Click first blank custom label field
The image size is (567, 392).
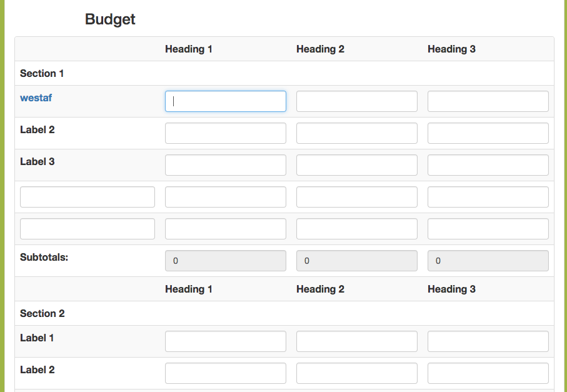pos(88,197)
